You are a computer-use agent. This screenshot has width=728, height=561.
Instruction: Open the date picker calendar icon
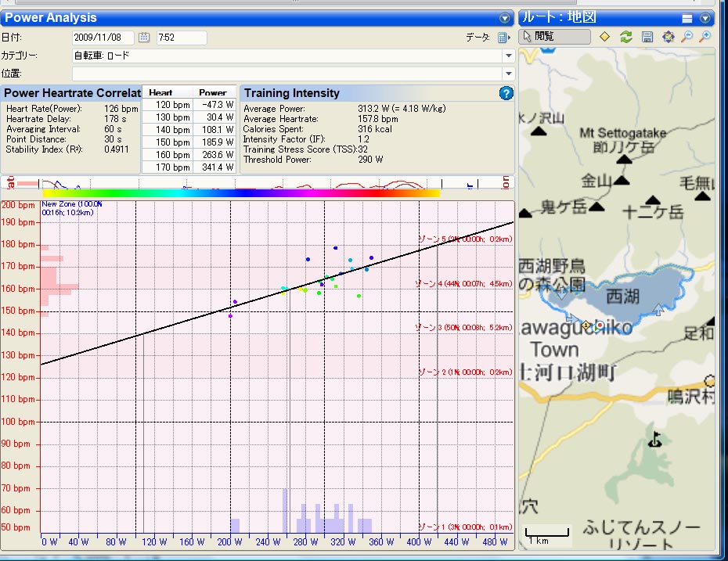(x=144, y=38)
